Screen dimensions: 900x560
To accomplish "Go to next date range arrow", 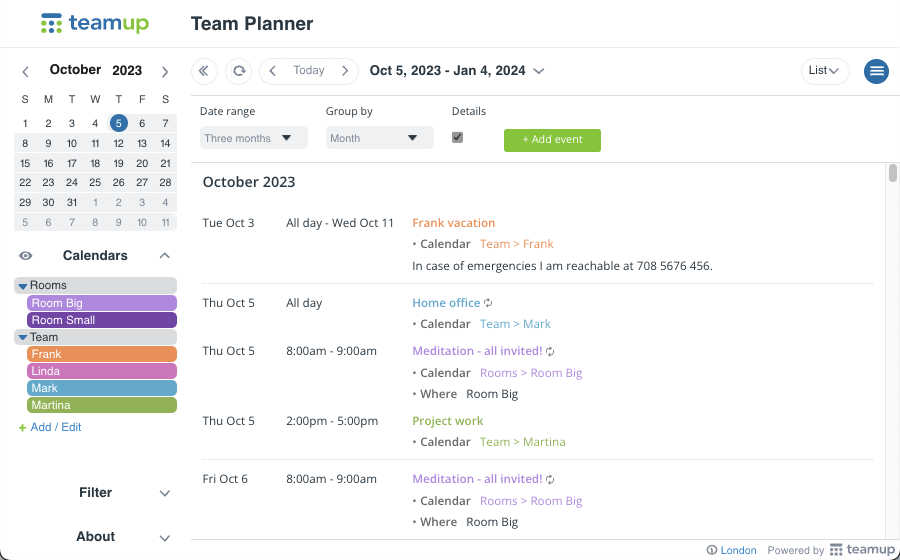I will [345, 71].
